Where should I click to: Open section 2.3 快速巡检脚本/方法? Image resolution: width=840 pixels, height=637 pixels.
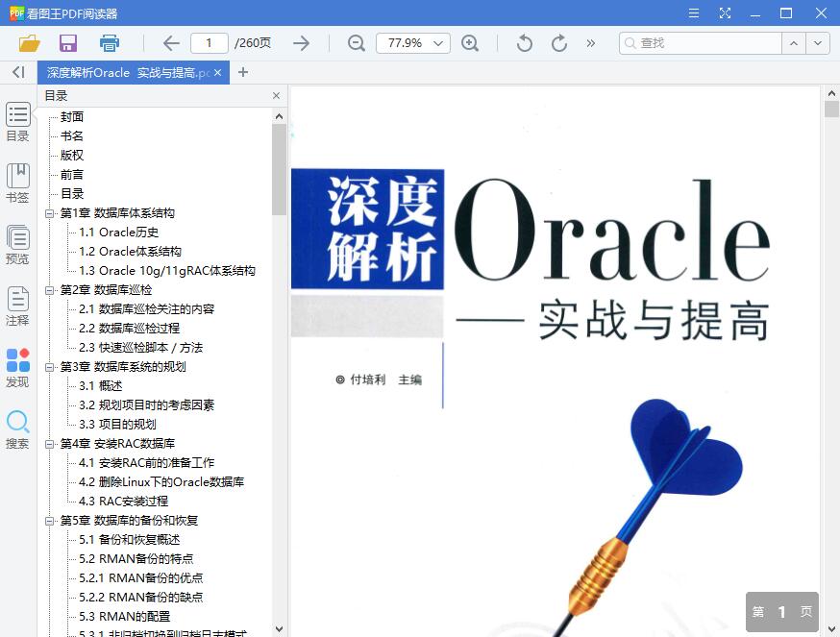(x=141, y=348)
